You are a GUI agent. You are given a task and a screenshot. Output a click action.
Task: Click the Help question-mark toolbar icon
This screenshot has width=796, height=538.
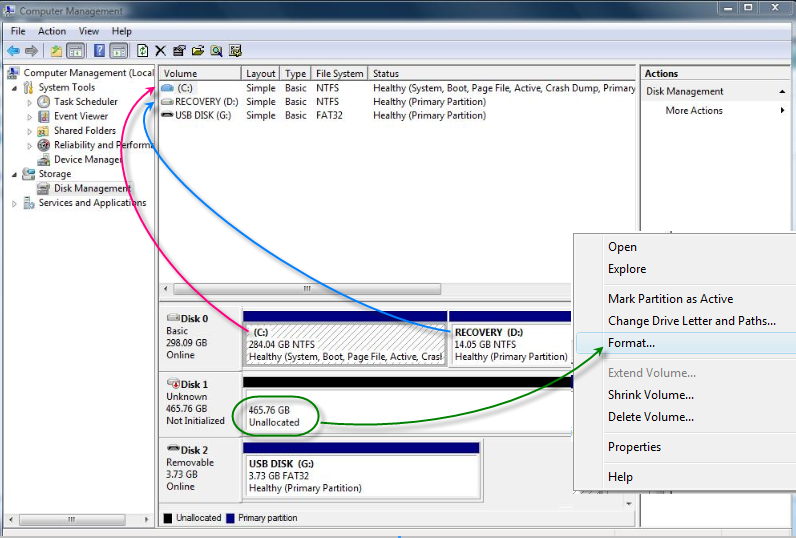(100, 51)
